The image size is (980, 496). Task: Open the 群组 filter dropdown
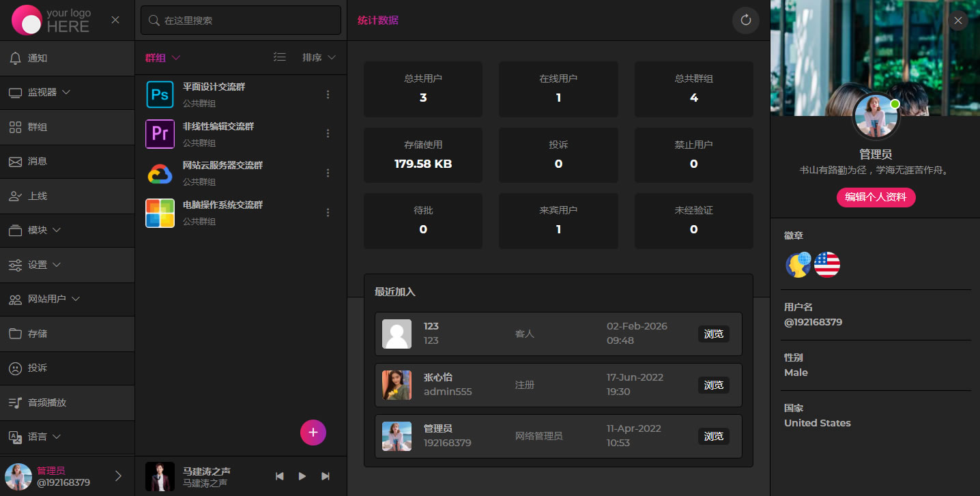[x=162, y=58]
